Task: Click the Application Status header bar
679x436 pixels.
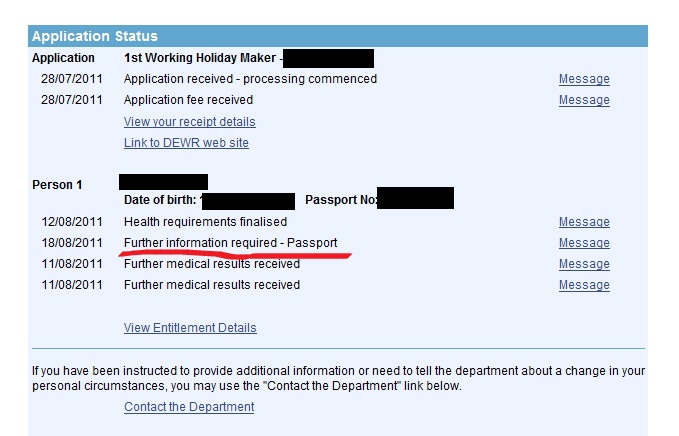Action: (x=338, y=36)
